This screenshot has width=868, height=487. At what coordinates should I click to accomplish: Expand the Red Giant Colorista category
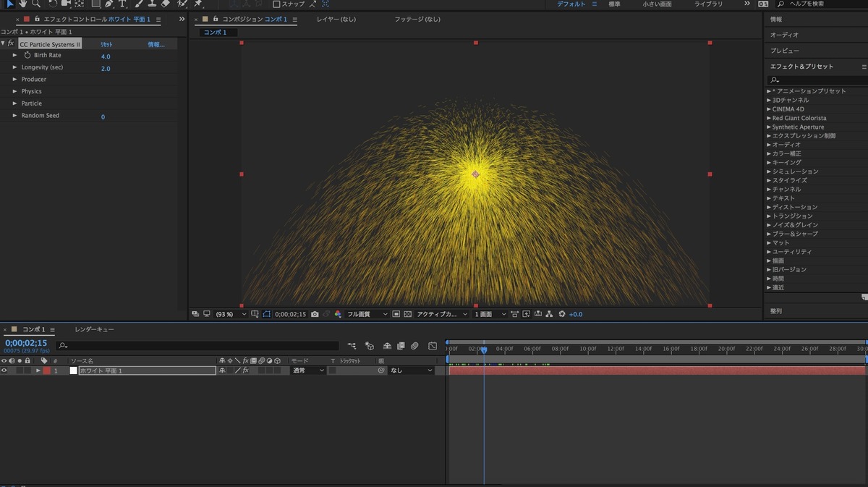click(x=769, y=118)
